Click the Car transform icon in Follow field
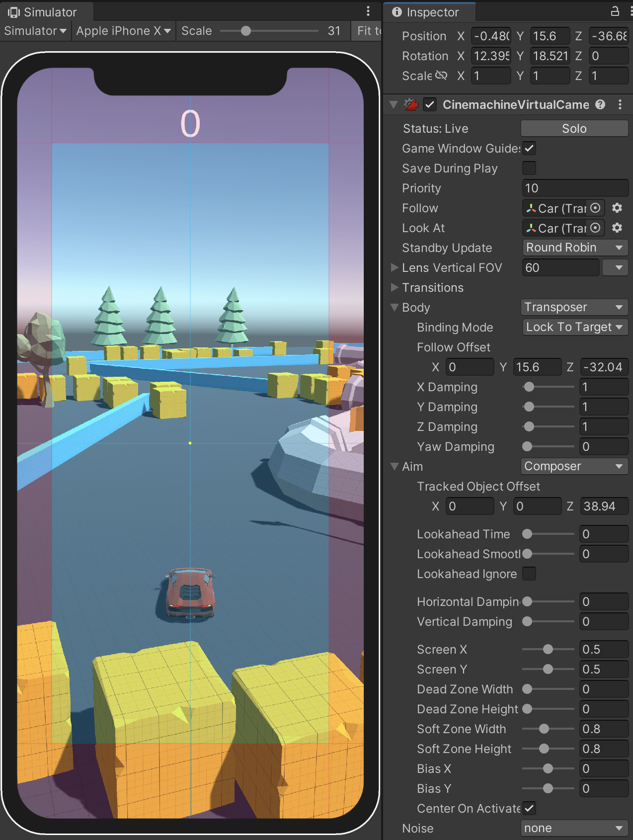This screenshot has height=840, width=633. point(531,208)
